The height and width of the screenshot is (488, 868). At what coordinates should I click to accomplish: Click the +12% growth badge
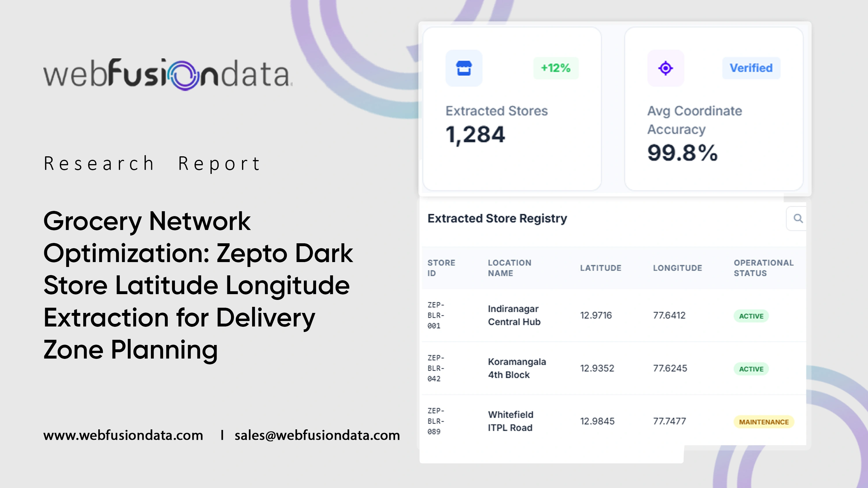tap(556, 68)
